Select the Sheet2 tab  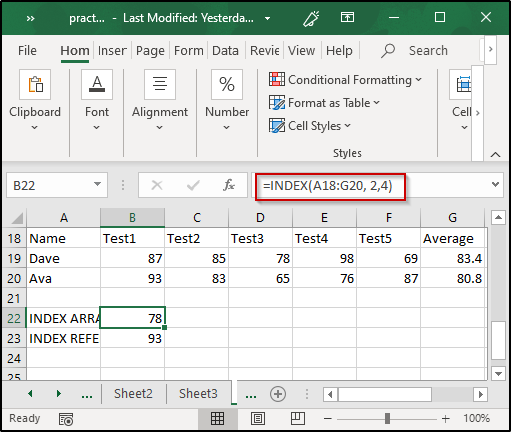(x=133, y=394)
